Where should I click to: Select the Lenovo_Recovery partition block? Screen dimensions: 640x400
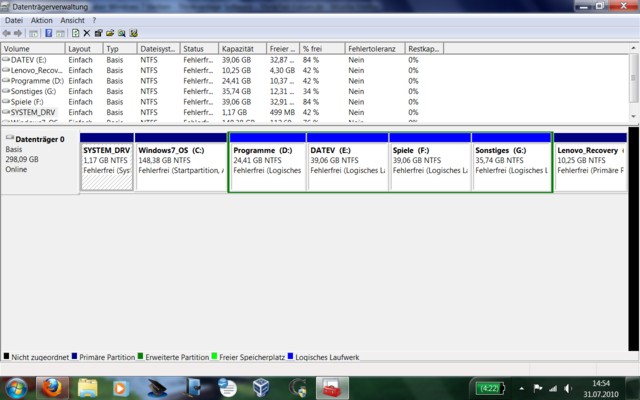click(590, 162)
